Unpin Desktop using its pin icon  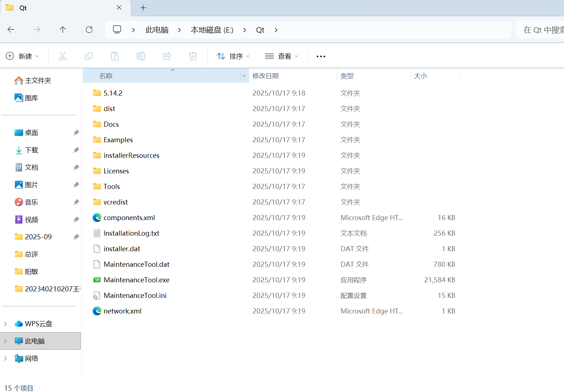coord(76,132)
